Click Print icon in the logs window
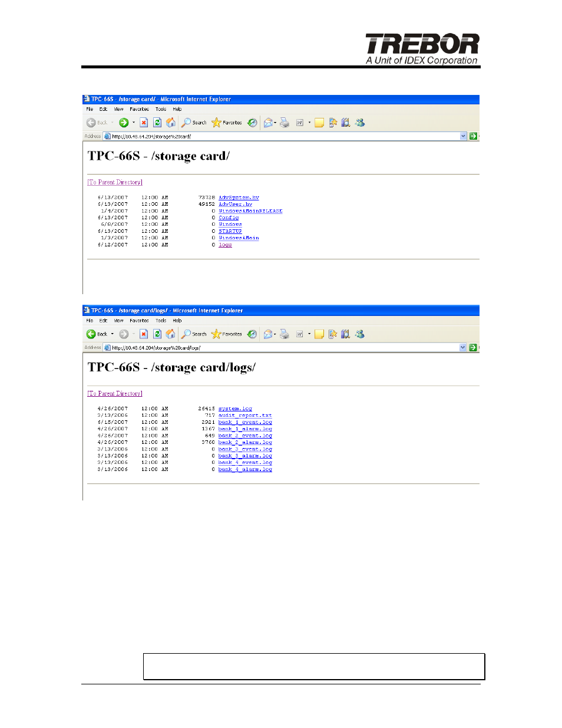 click(x=285, y=334)
